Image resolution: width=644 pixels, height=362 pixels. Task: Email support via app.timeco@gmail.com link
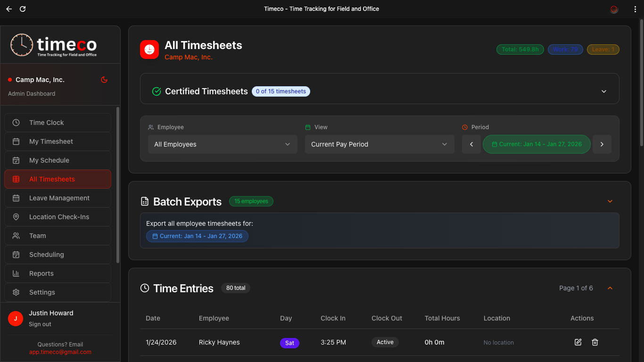click(x=60, y=351)
